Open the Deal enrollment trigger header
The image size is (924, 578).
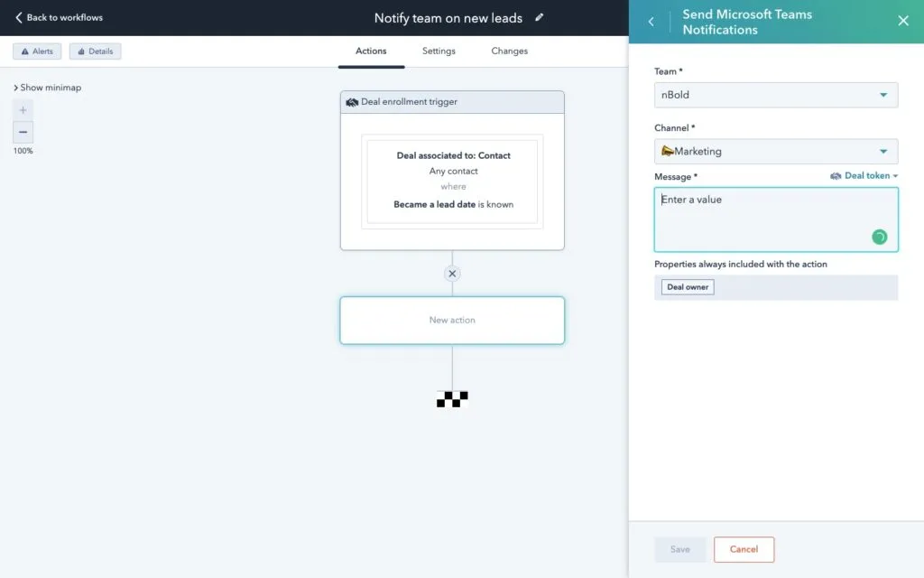tap(452, 102)
